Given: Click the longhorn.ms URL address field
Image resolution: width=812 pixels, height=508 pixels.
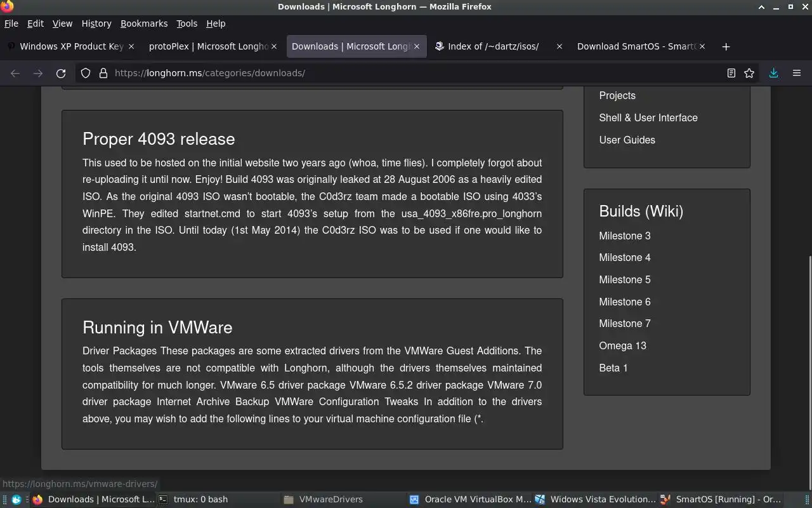Looking at the screenshot, I should click(x=419, y=73).
